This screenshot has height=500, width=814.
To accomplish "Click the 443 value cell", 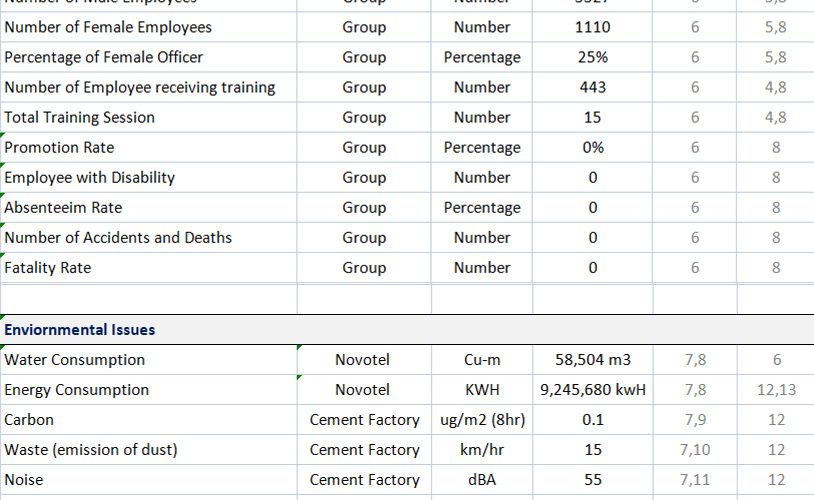I will tap(592, 87).
